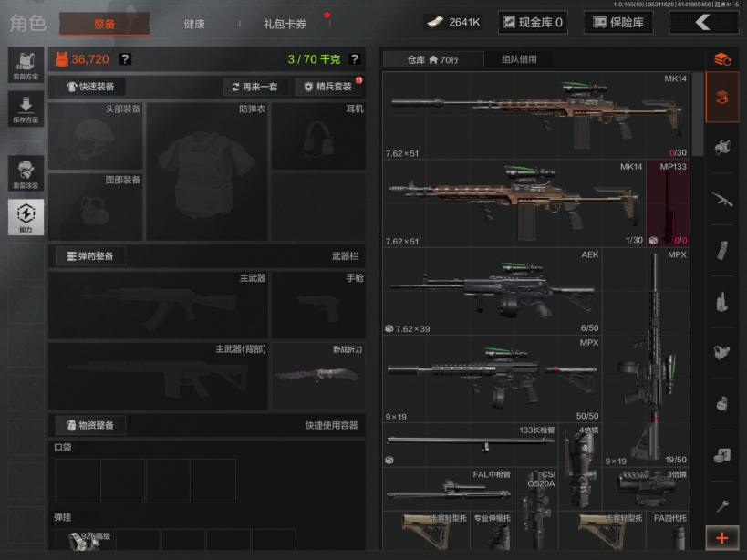This screenshot has height=560, width=747.
Task: Switch to the 健康 tab
Action: coord(194,24)
